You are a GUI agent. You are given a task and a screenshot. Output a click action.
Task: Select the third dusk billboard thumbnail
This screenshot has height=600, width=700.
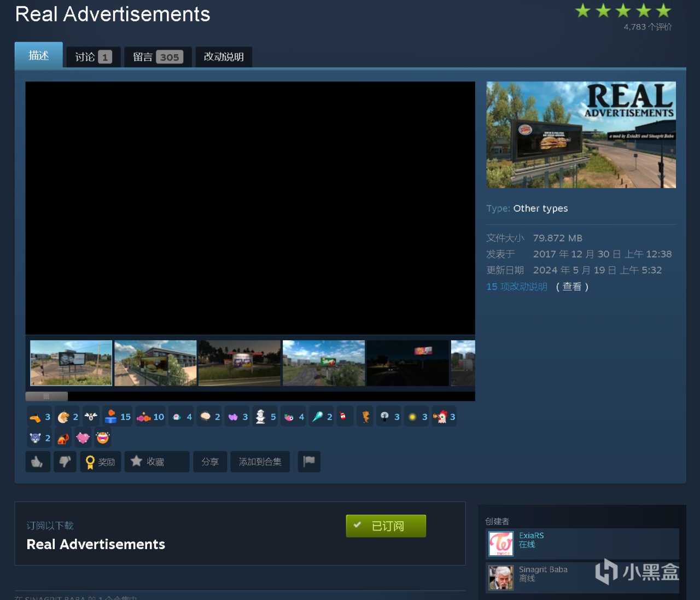240,363
